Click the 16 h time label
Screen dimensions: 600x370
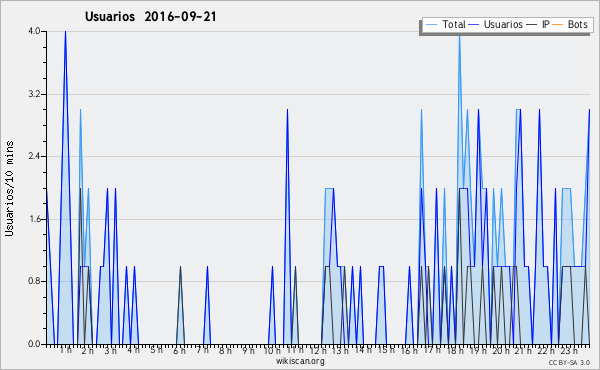[x=409, y=350]
